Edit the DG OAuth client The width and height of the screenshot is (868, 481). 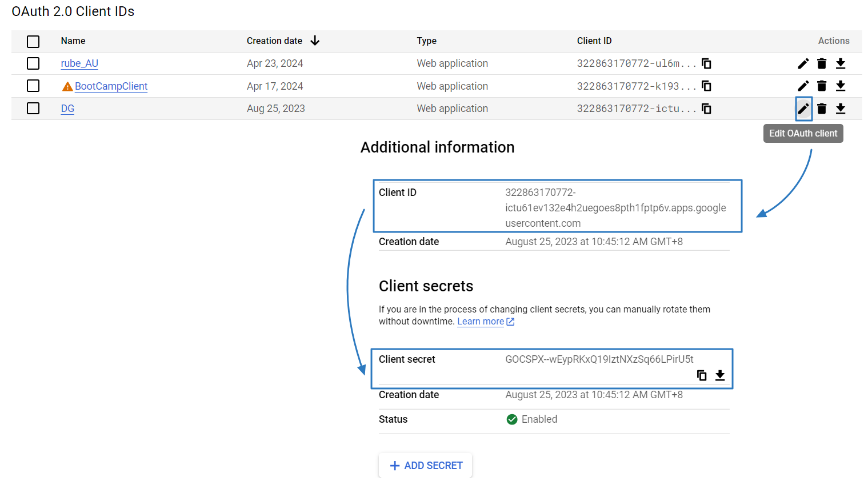point(803,109)
